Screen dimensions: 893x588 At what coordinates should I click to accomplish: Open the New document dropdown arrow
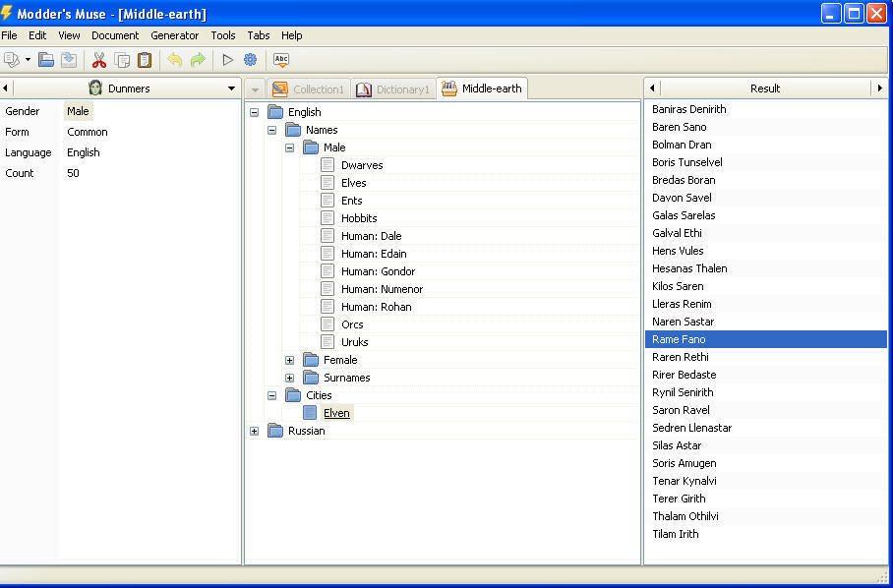point(28,60)
